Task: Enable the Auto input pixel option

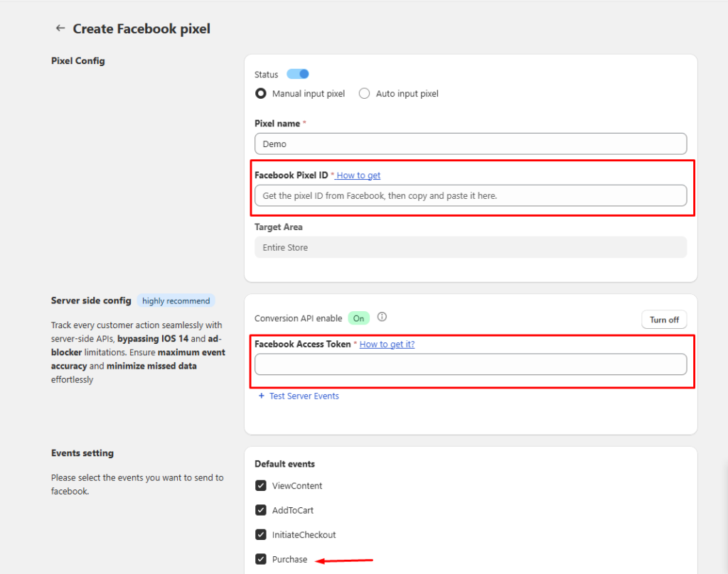Action: [x=363, y=93]
